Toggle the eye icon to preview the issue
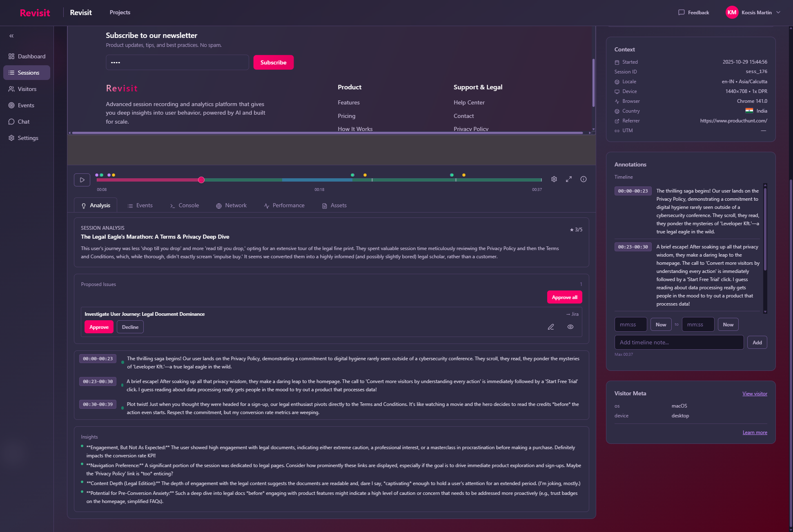Screen dimensions: 793x532 570,327
